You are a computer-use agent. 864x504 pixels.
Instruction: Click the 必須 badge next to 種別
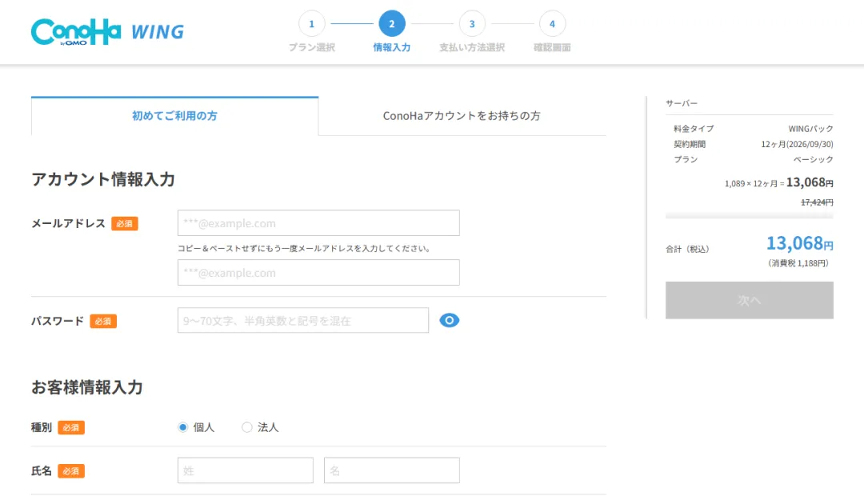[x=71, y=427]
